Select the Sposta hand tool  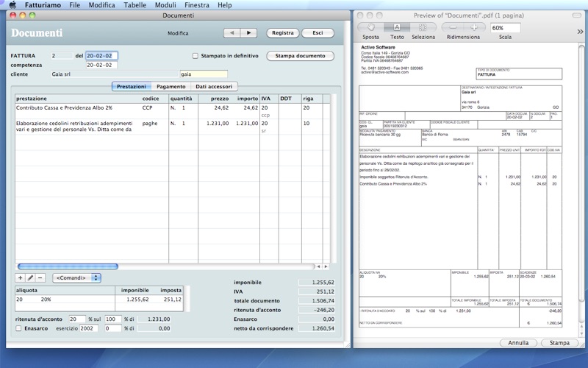371,27
